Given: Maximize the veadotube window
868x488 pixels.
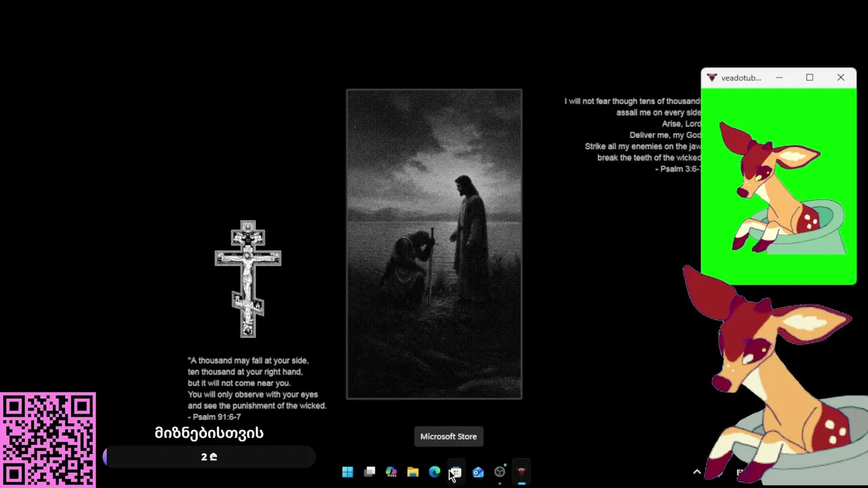Looking at the screenshot, I should tap(810, 78).
